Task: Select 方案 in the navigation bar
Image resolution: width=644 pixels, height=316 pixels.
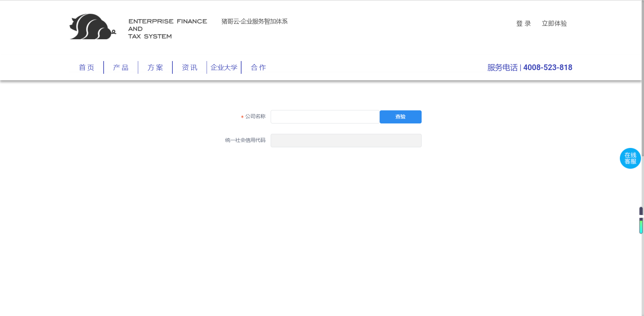Action: (x=155, y=67)
